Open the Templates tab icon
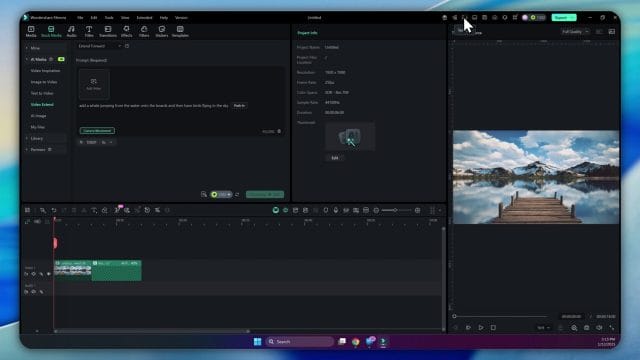Image resolution: width=640 pixels, height=360 pixels. (x=180, y=29)
